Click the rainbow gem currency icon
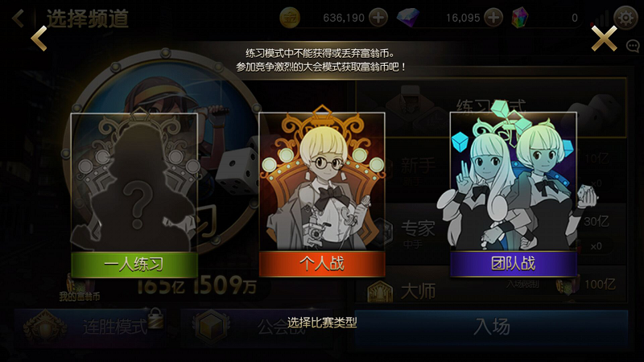The image size is (644, 362). pyautogui.click(x=520, y=18)
